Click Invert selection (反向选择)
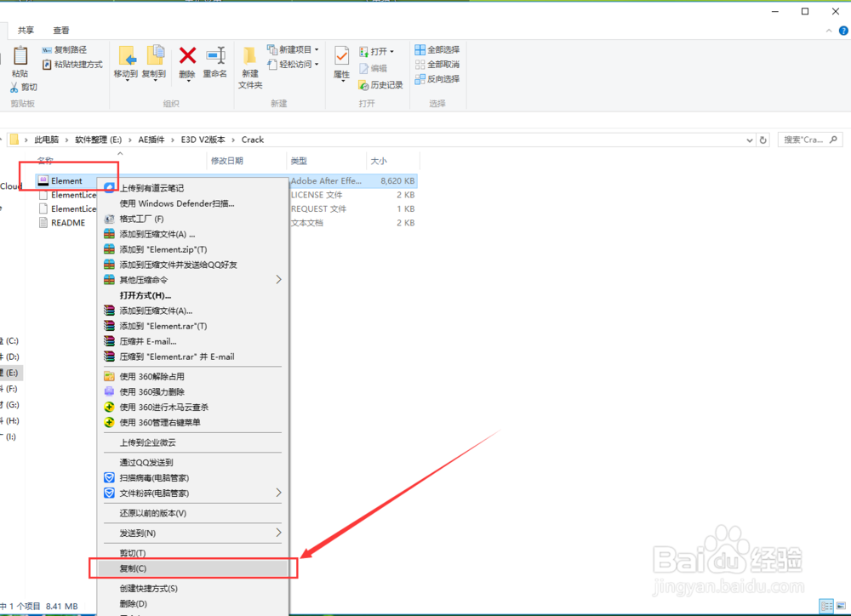Viewport: 851px width, 616px height. (x=437, y=79)
